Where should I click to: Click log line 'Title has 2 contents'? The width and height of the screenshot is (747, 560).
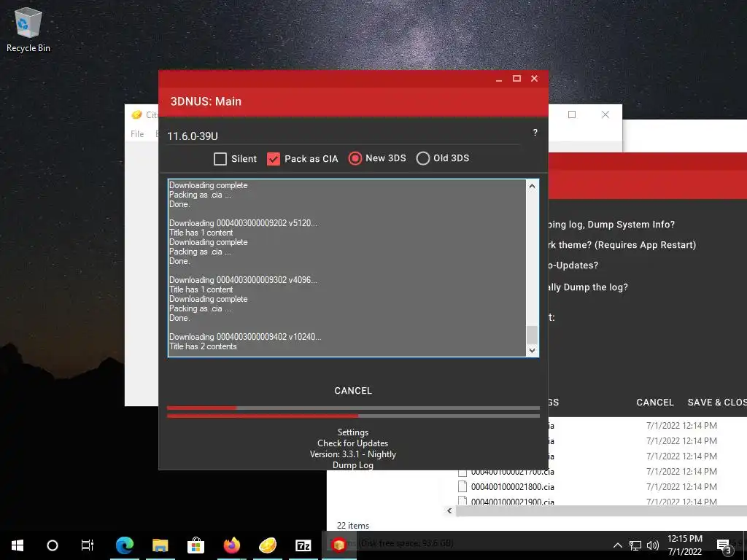click(203, 346)
